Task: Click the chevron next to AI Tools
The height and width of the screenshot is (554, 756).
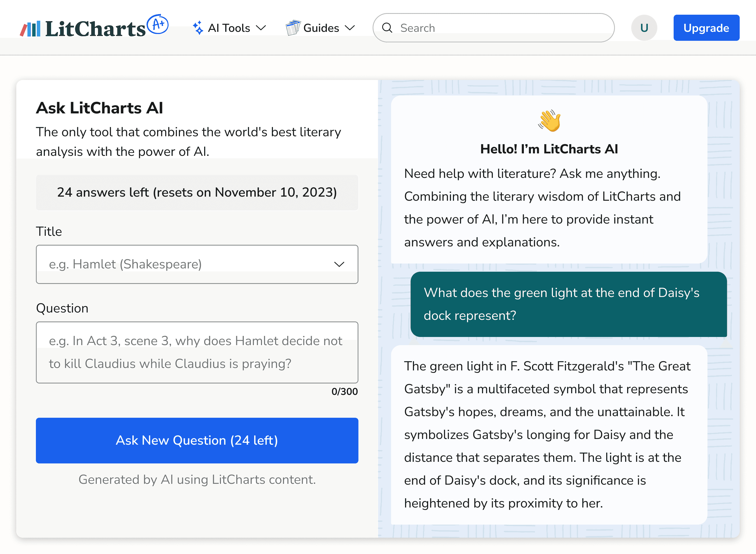Action: pyautogui.click(x=261, y=28)
